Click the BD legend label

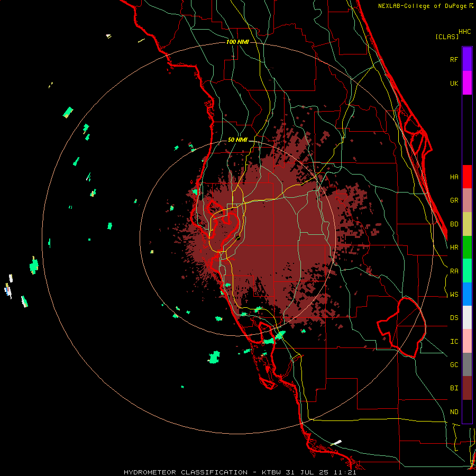[x=454, y=224]
